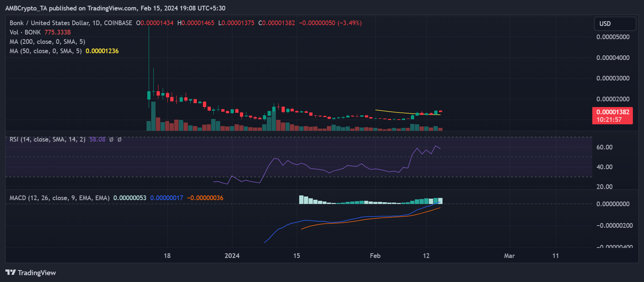Click the 11 date label on time axis
The image size is (644, 282).
tap(556, 256)
